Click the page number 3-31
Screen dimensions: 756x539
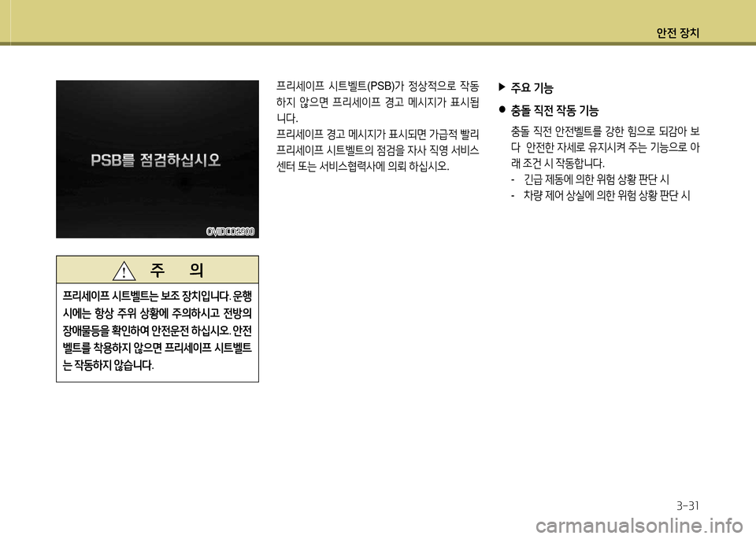688,506
